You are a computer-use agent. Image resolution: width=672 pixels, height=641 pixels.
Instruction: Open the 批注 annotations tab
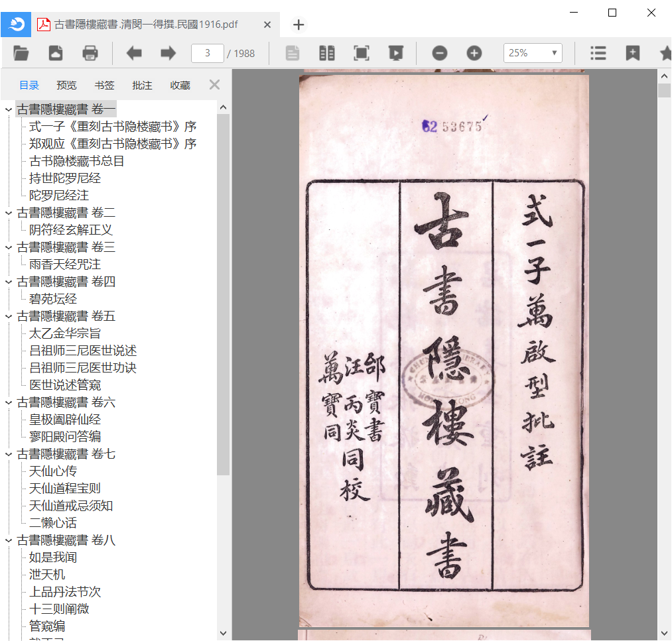142,85
